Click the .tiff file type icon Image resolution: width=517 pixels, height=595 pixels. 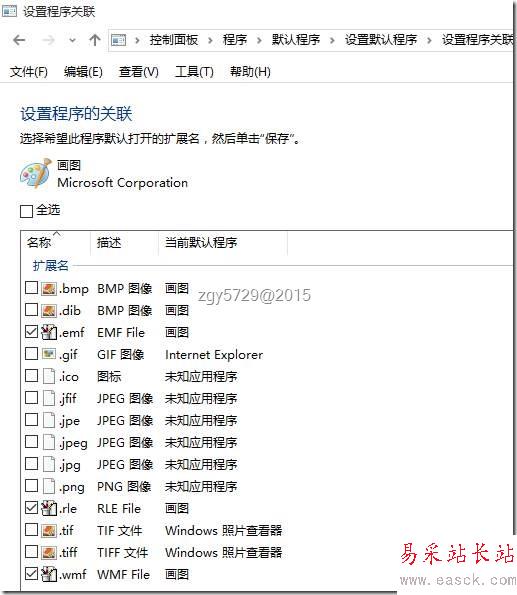pos(49,552)
